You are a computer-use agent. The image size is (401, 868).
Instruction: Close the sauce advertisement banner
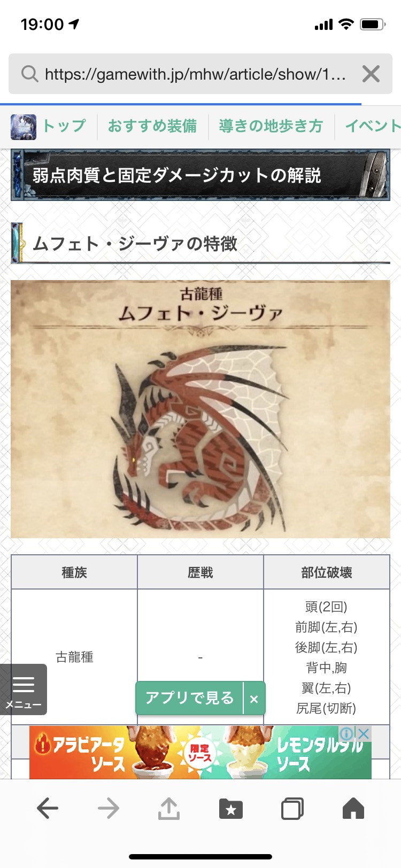pos(364,733)
